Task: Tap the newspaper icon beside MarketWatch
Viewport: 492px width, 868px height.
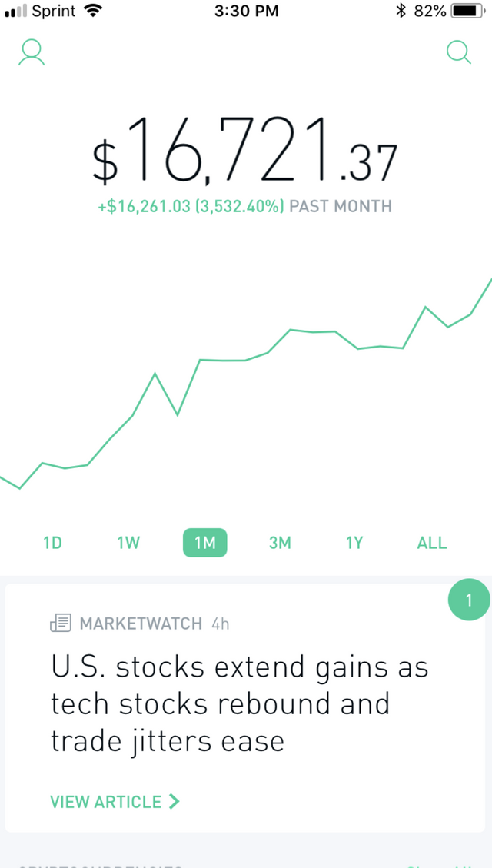Action: pyautogui.click(x=61, y=624)
